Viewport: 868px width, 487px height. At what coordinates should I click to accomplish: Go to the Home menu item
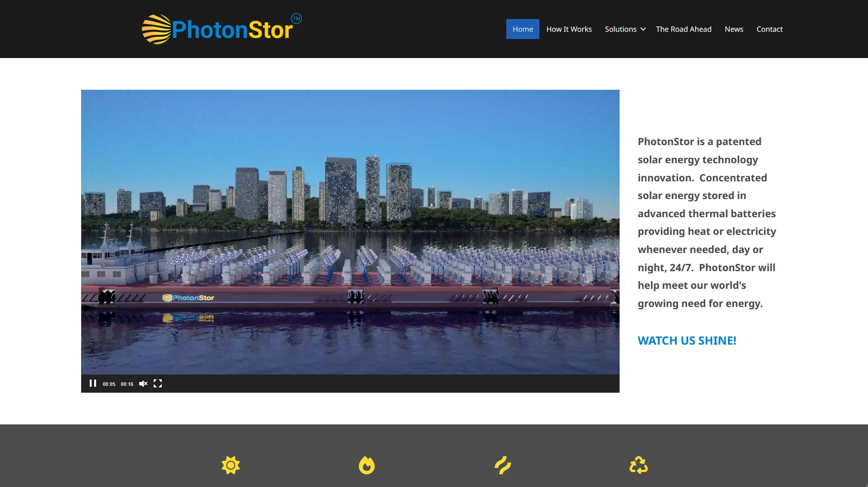(x=523, y=29)
